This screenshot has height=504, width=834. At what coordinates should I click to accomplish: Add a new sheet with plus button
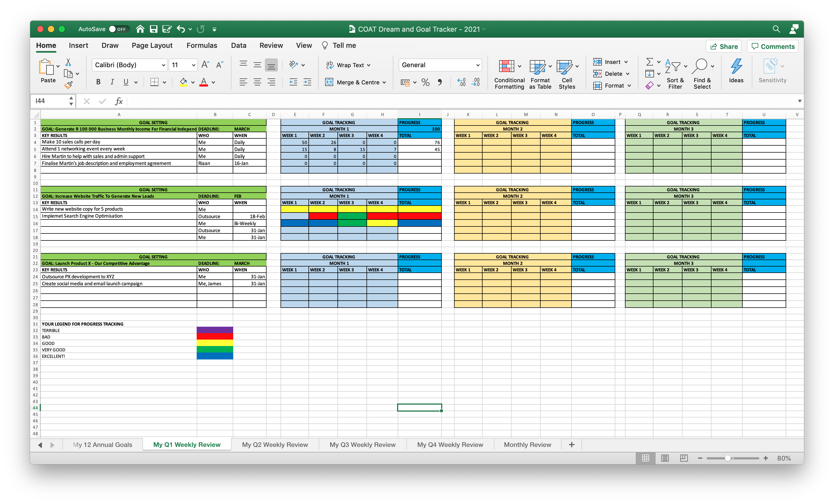572,444
